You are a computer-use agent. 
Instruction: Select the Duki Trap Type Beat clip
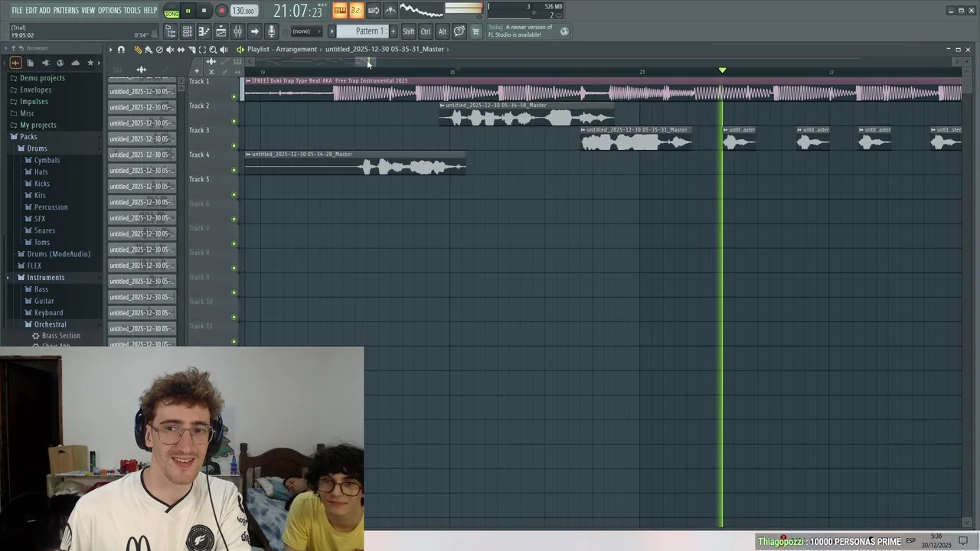click(x=603, y=89)
